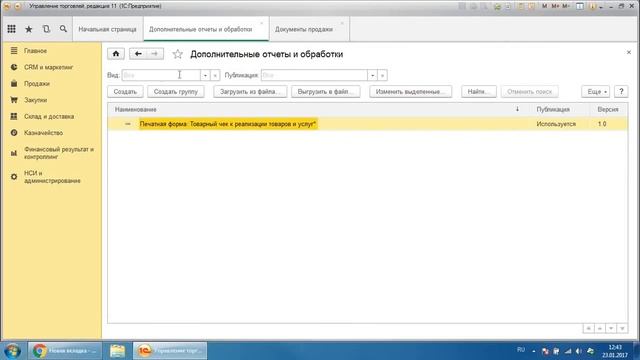The width and height of the screenshot is (640, 360).
Task: Click the Версия column header
Action: click(x=608, y=109)
